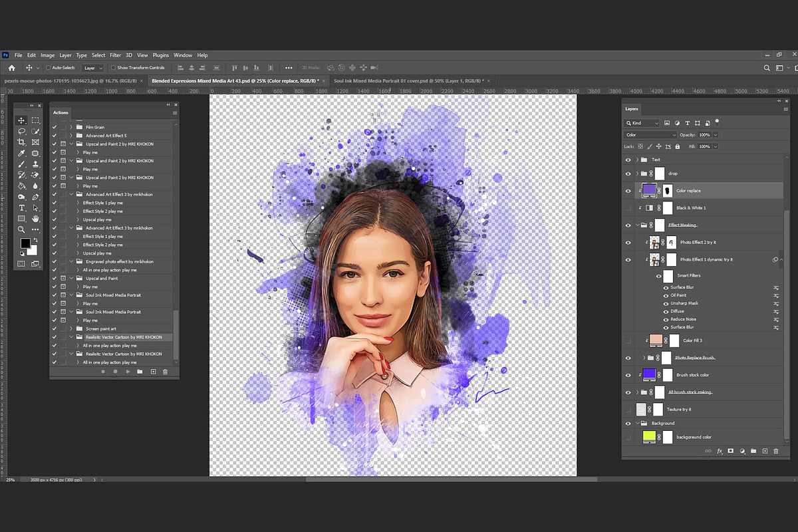
Task: Click the foreground color swatch
Action: pyautogui.click(x=25, y=243)
